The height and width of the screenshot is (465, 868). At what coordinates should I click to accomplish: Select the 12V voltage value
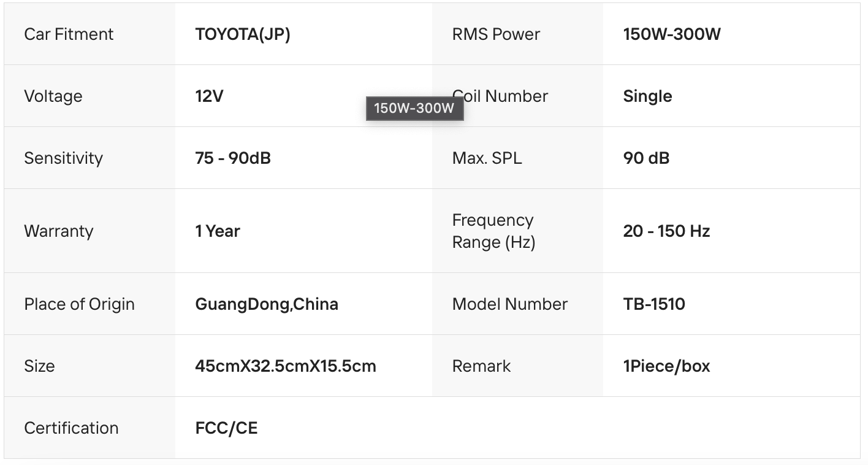(210, 96)
